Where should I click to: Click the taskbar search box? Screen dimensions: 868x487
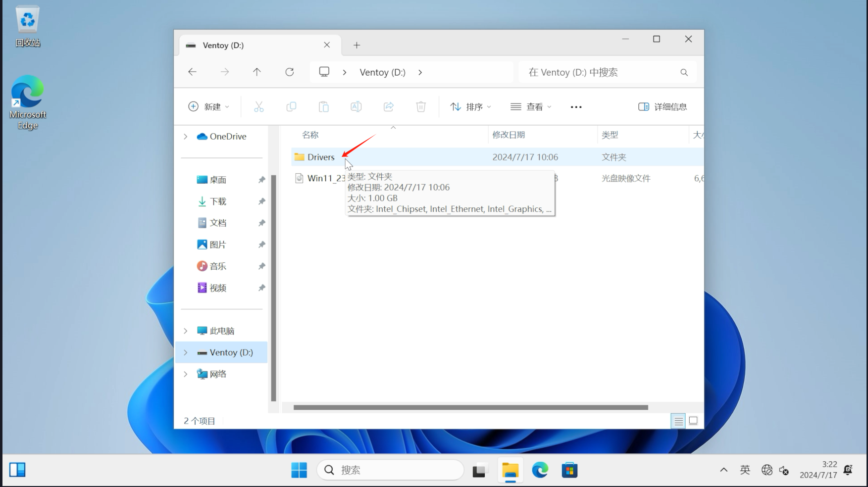390,470
